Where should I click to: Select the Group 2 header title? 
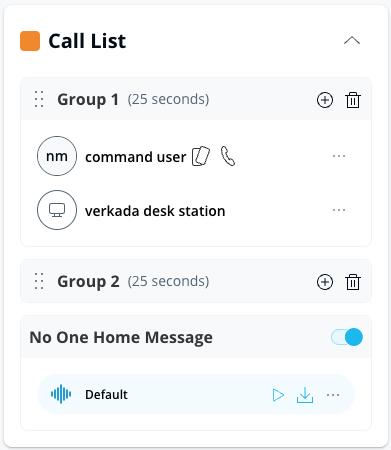88,282
